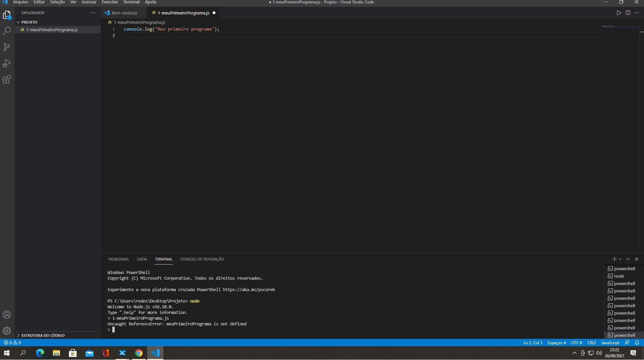Open Microsoft Edge from taskbar
The image size is (644, 360).
(40, 353)
